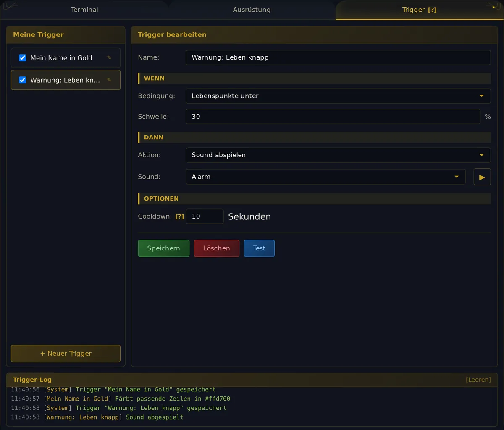Viewport: 504px width, 430px height.
Task: Click the Schwelle value field
Action: point(333,117)
